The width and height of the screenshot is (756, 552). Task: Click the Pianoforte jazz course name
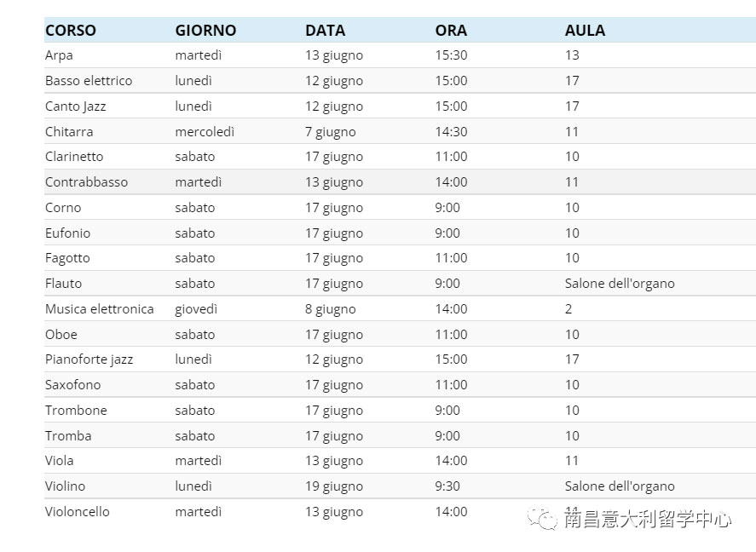[89, 359]
